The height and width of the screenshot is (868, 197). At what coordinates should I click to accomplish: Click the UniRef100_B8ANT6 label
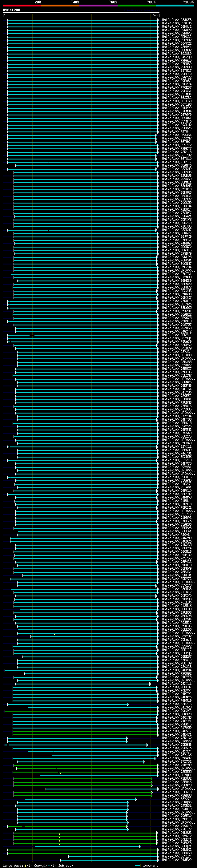tap(177, 165)
